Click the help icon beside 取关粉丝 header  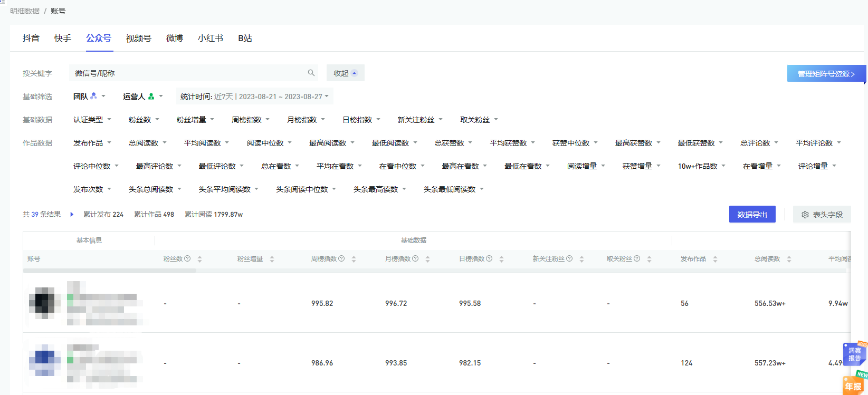tap(637, 258)
